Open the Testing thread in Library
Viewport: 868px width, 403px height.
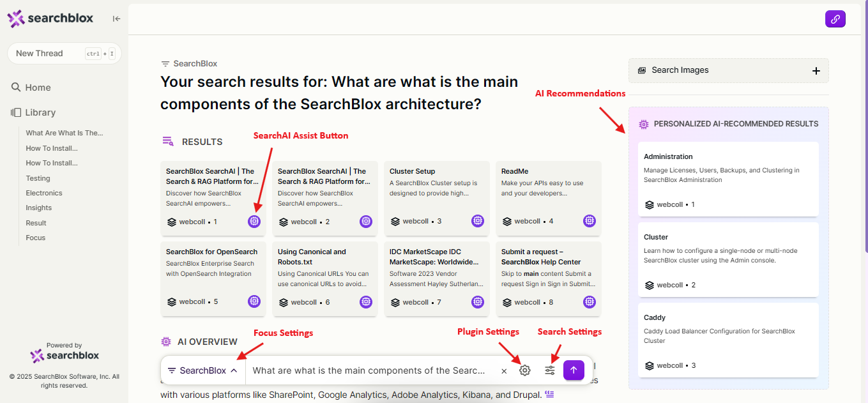coord(38,178)
